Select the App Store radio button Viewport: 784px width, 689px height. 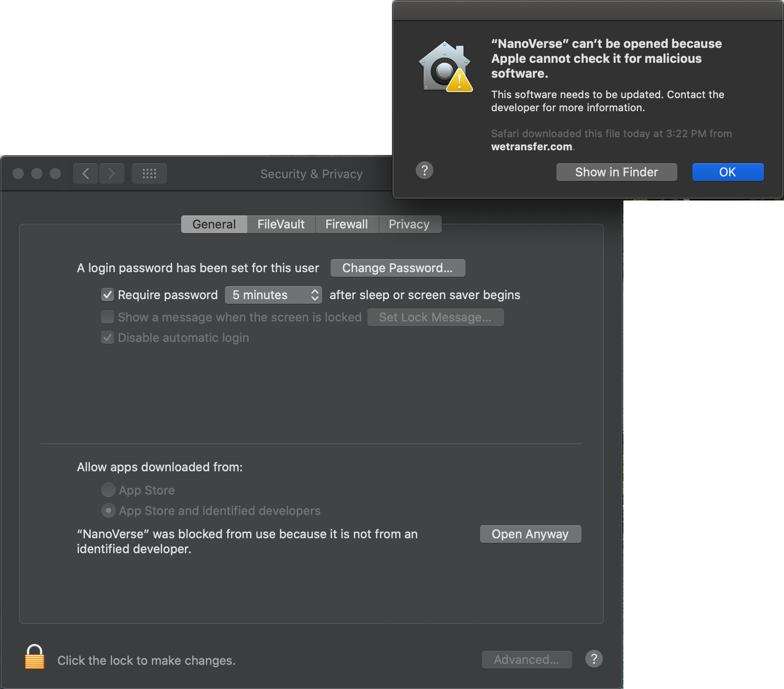[108, 490]
